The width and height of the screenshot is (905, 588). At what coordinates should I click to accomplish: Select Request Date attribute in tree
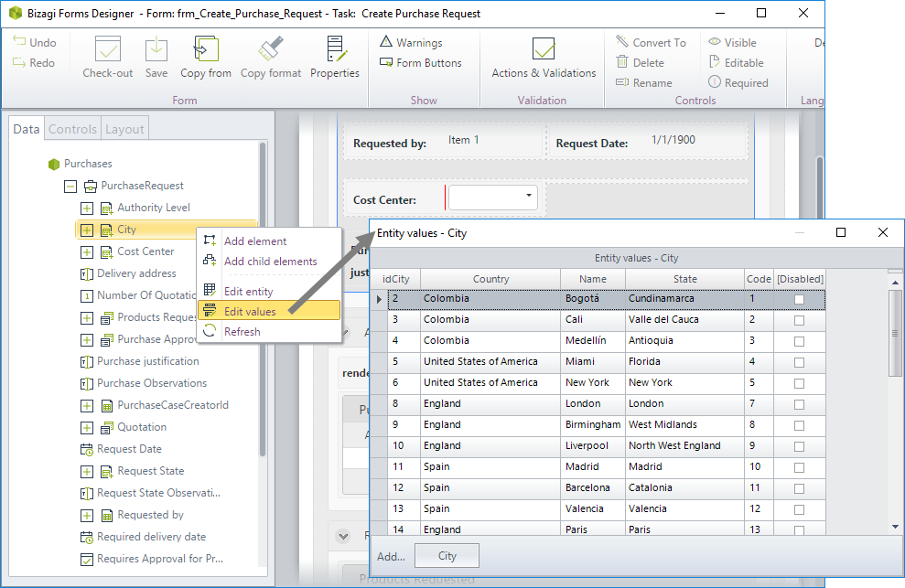[129, 449]
